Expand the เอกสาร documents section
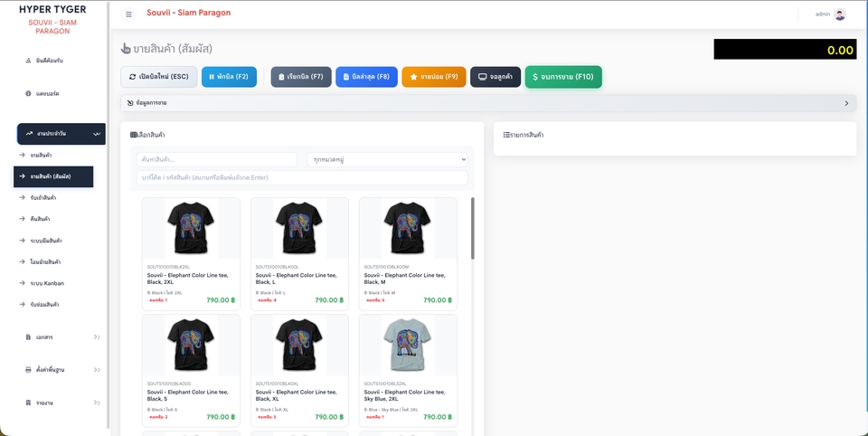This screenshot has height=436, width=868. pos(61,336)
